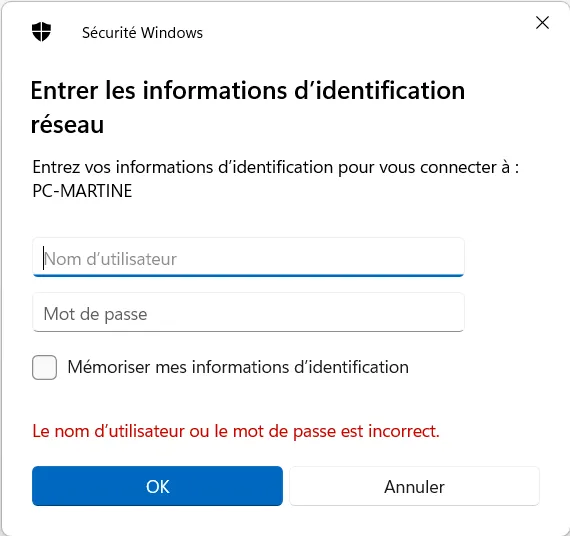Click the Nom d'utilisateur placeholder text

click(111, 259)
